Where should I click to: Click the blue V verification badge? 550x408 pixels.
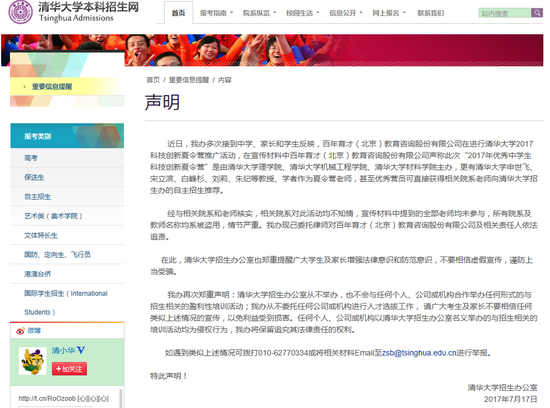click(81, 350)
